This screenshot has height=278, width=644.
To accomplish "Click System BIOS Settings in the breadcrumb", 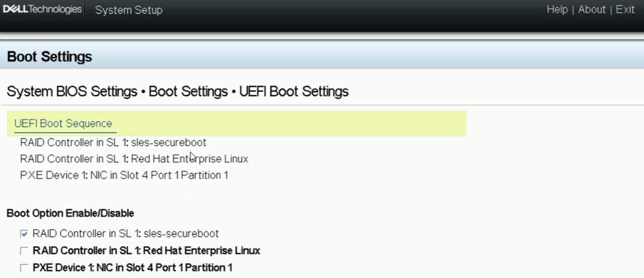I will coord(71,92).
